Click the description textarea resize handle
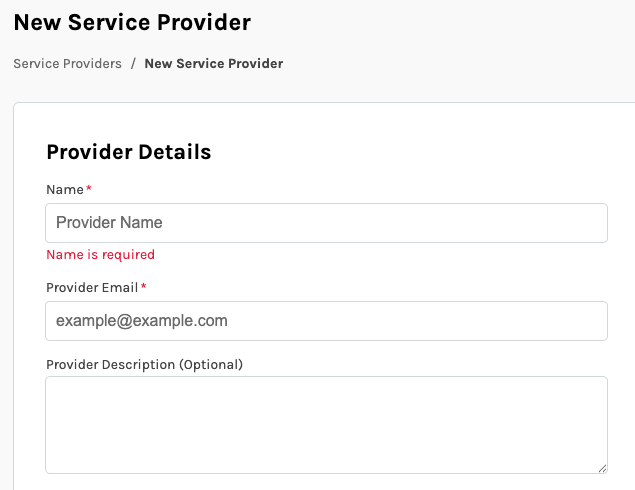This screenshot has width=635, height=490. 602,468
